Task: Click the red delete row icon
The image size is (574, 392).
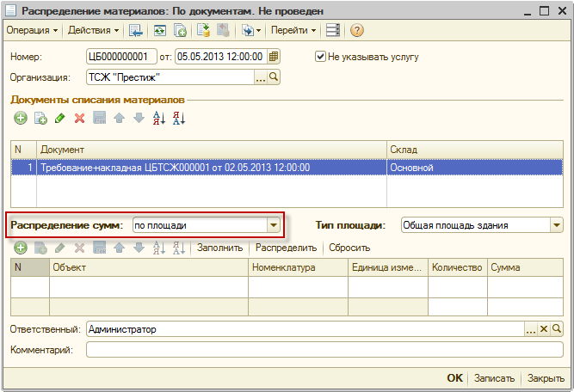Action: pos(79,119)
